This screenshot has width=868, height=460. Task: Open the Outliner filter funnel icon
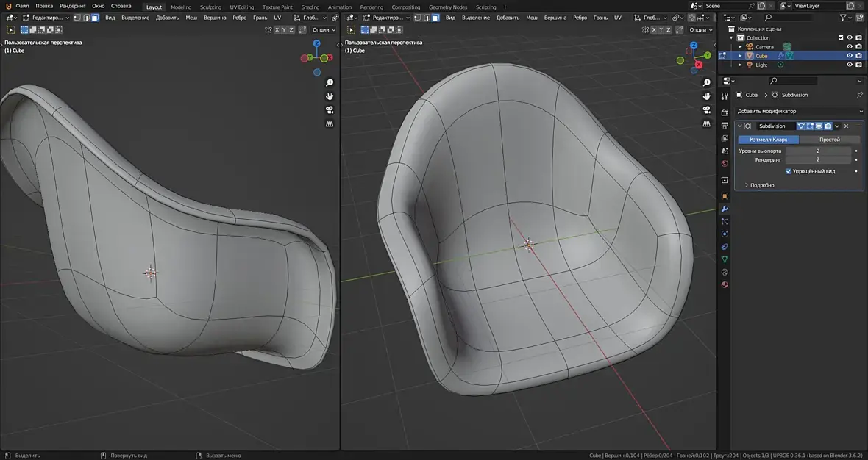pos(845,17)
